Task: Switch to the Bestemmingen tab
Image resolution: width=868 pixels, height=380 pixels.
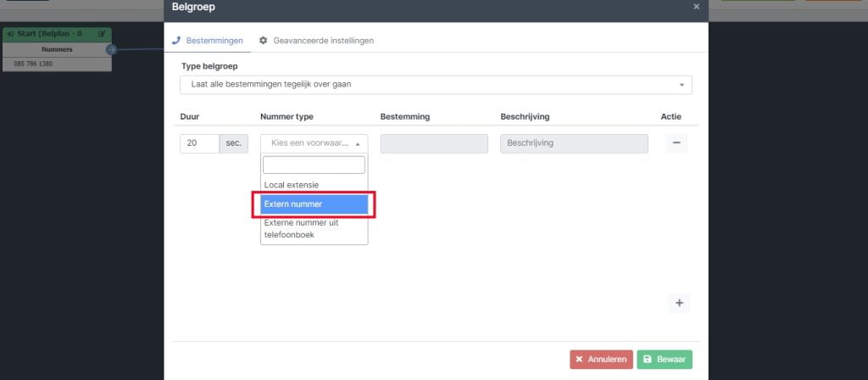Action: pos(208,41)
